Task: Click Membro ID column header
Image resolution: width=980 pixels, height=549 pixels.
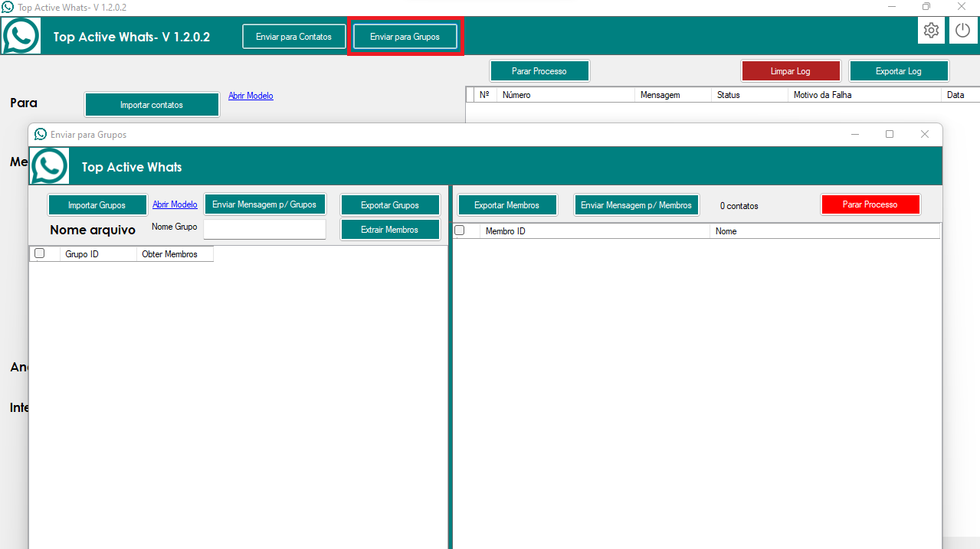Action: (x=595, y=231)
